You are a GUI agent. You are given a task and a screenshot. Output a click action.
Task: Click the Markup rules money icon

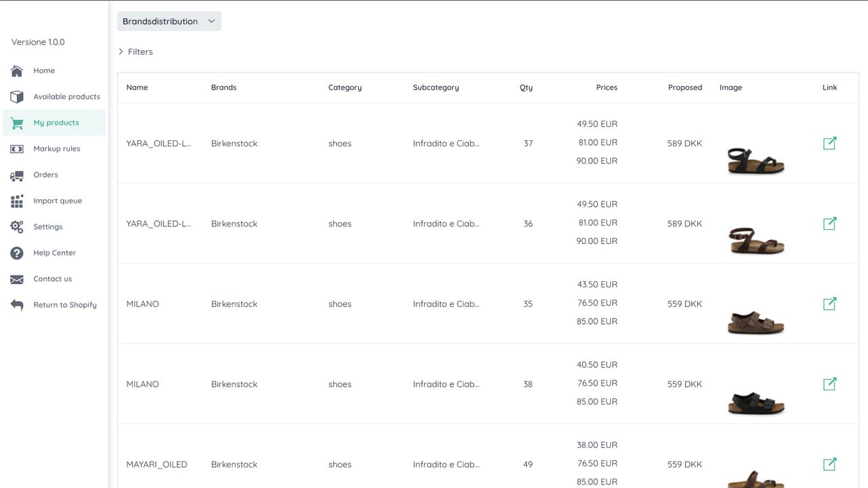(17, 149)
